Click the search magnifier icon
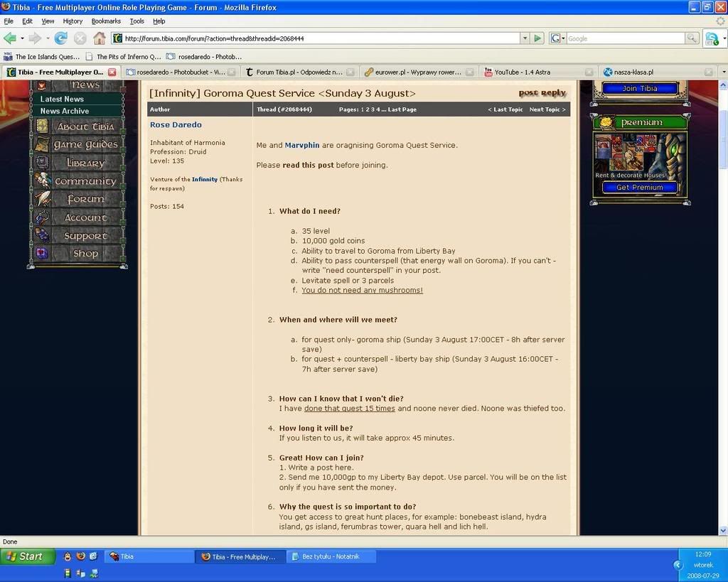 click(x=691, y=38)
